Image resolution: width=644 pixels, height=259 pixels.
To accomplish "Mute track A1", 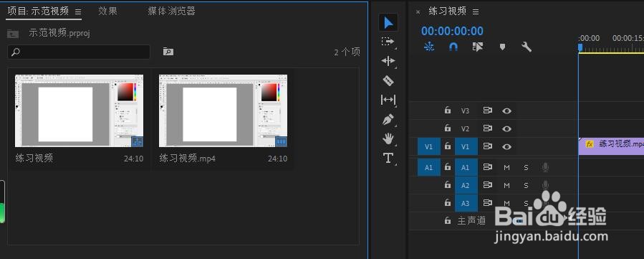I will point(507,167).
